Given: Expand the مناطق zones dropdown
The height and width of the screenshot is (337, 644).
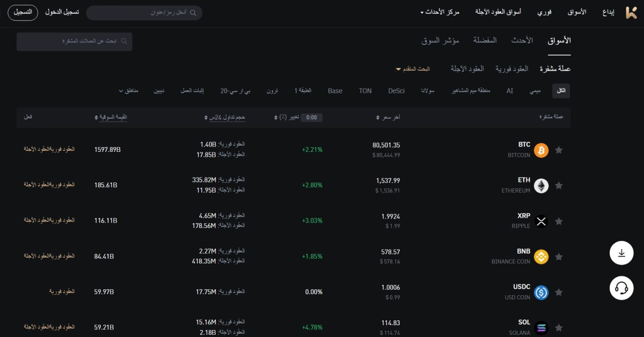Looking at the screenshot, I should click(x=129, y=91).
